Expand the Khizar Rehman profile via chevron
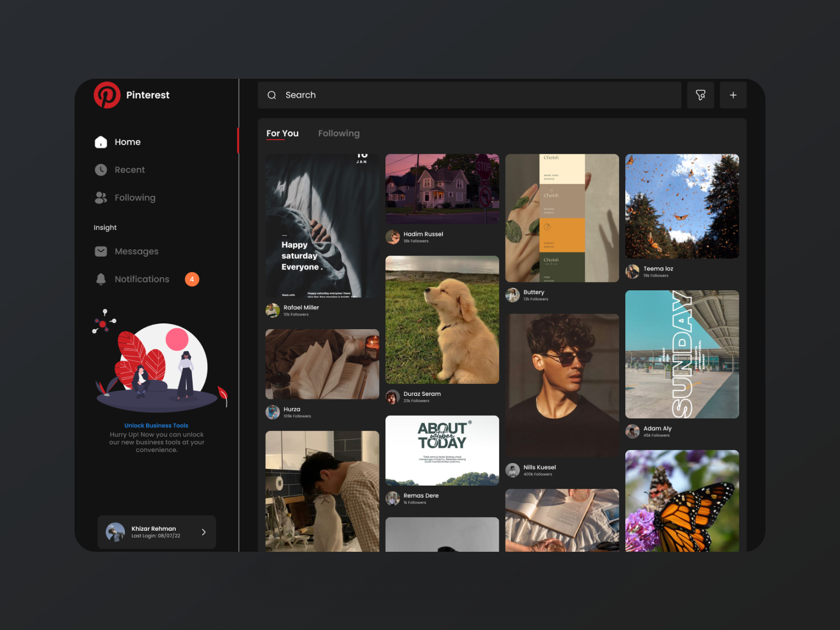This screenshot has height=630, width=840. coord(203,532)
